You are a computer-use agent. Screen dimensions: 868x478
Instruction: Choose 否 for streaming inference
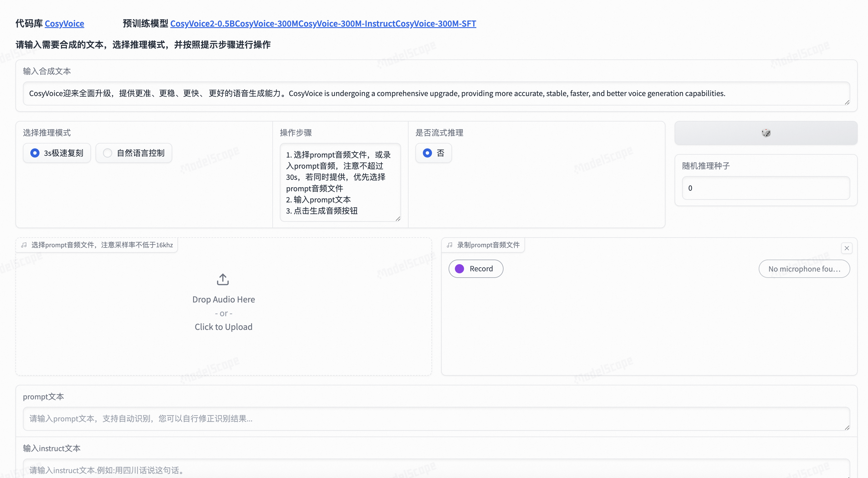[433, 153]
